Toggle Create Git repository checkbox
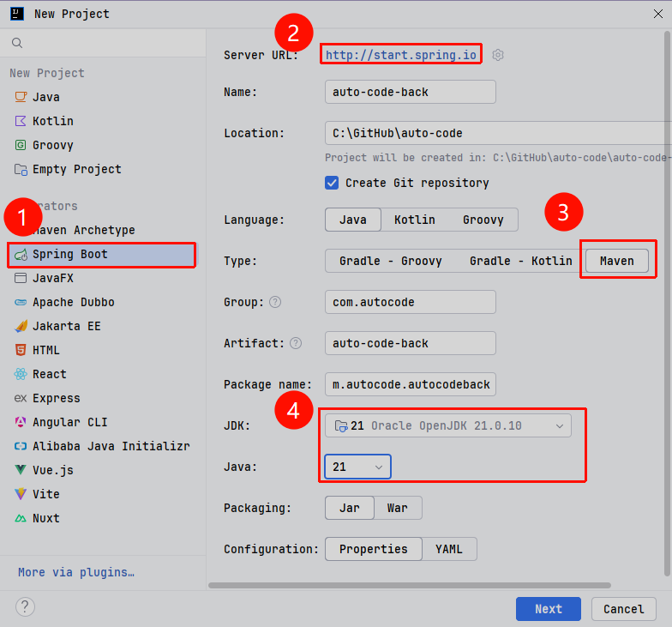The height and width of the screenshot is (627, 672). point(332,183)
